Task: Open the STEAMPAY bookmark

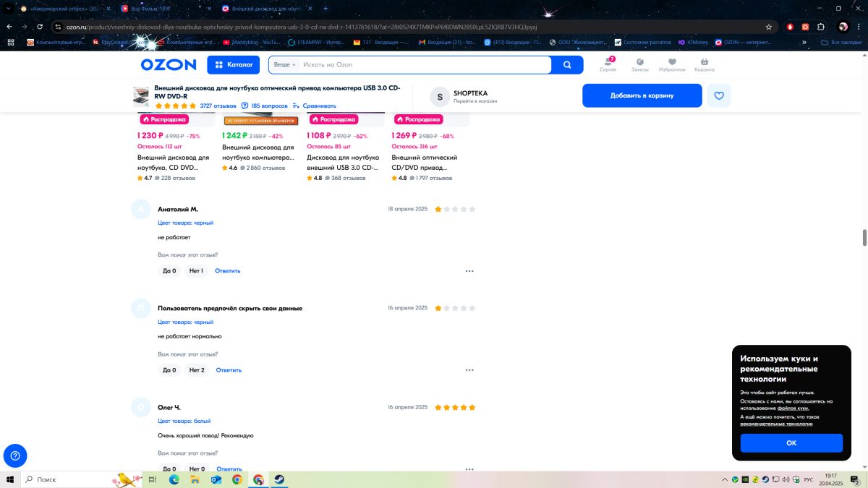Action: coord(317,43)
